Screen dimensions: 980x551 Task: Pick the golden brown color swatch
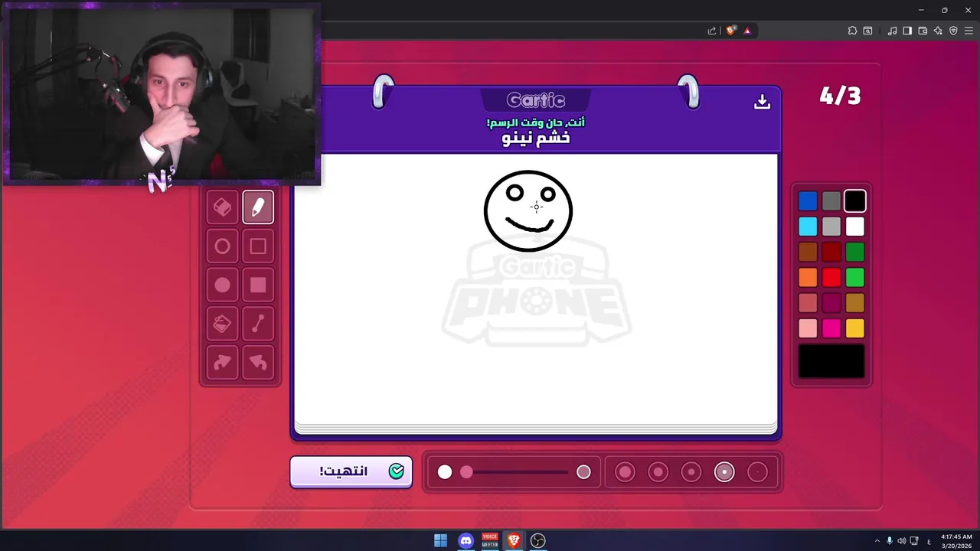855,303
